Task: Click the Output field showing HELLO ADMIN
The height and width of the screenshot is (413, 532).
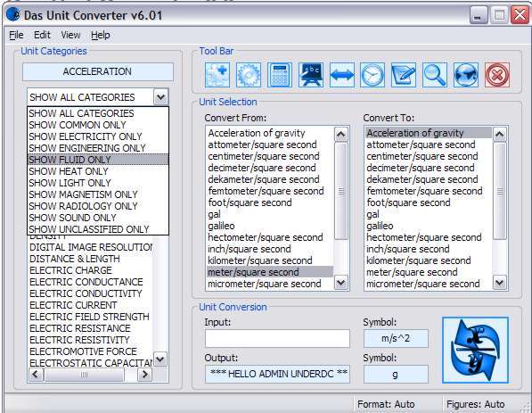Action: (277, 374)
